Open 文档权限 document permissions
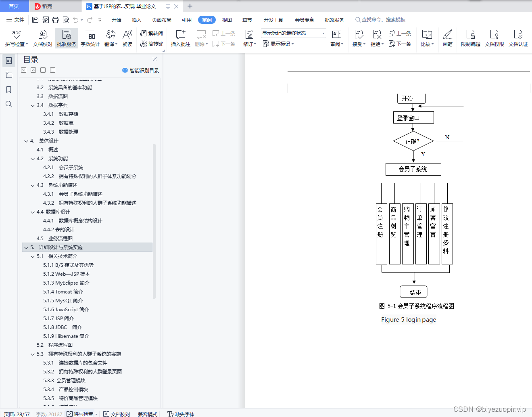This screenshot has width=532, height=417. [494, 38]
